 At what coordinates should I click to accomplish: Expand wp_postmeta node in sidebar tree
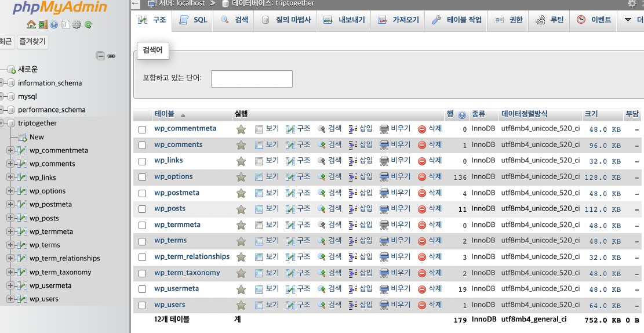click(10, 204)
